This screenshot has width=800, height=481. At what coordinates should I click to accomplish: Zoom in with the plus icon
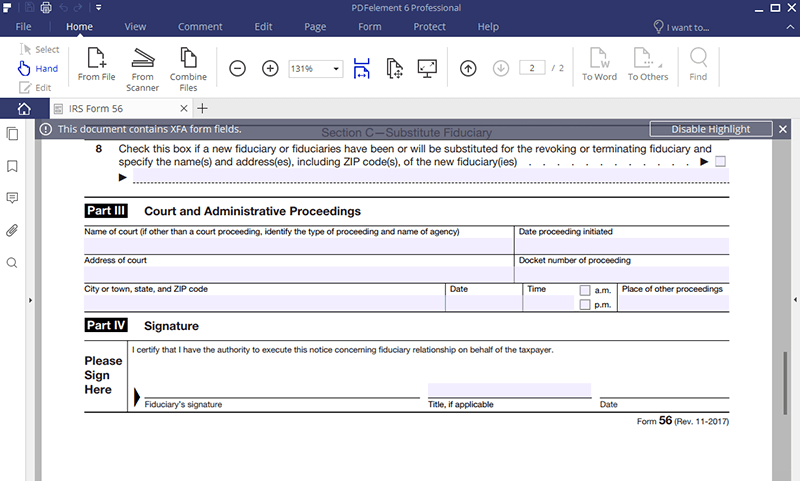(x=270, y=68)
